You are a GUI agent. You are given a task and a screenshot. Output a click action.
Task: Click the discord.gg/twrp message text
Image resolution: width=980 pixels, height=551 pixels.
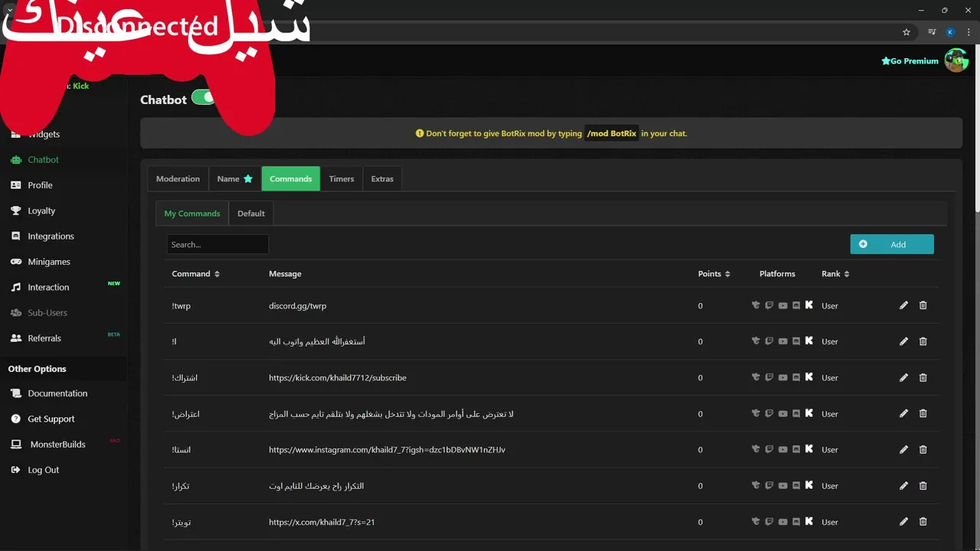[x=297, y=306]
